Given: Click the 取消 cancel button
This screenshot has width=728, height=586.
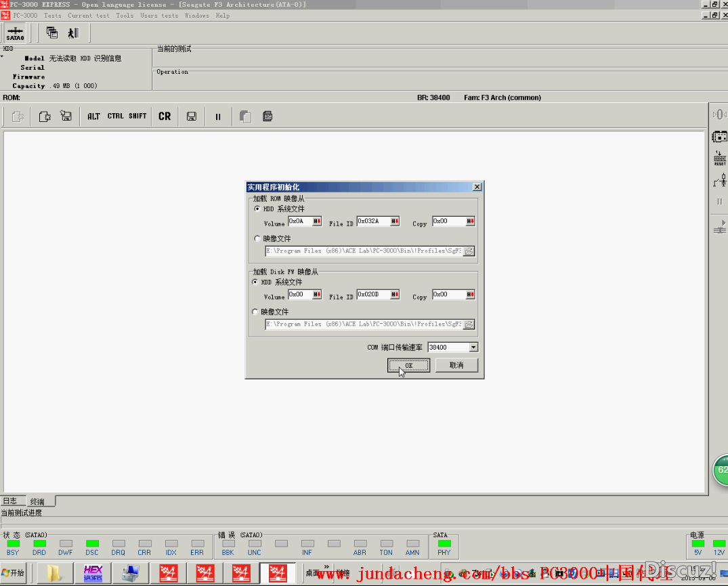Looking at the screenshot, I should coord(456,365).
